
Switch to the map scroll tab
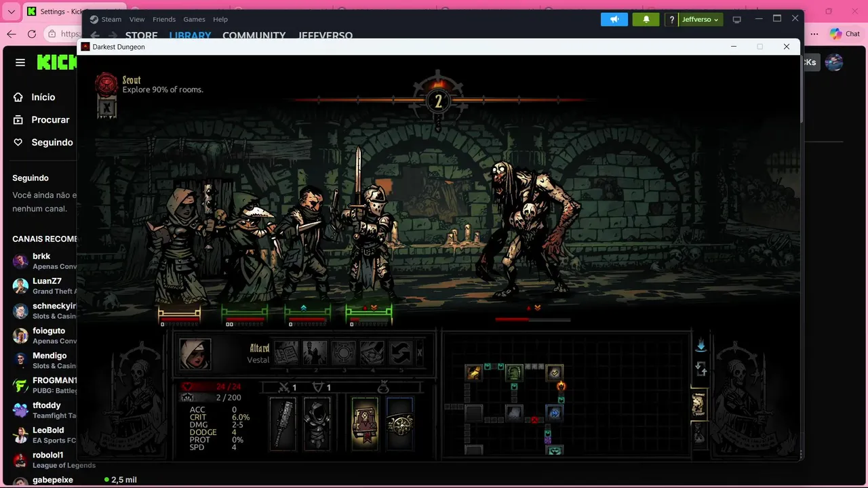pos(698,405)
